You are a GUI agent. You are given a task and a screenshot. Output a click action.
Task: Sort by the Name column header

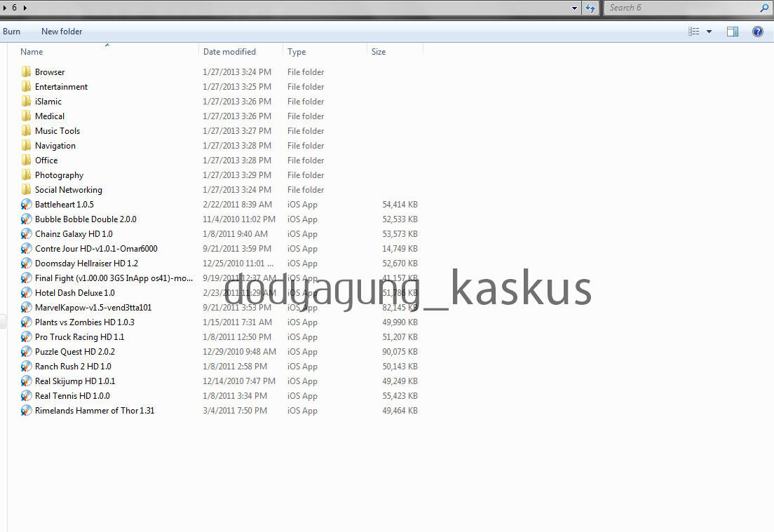coord(32,52)
